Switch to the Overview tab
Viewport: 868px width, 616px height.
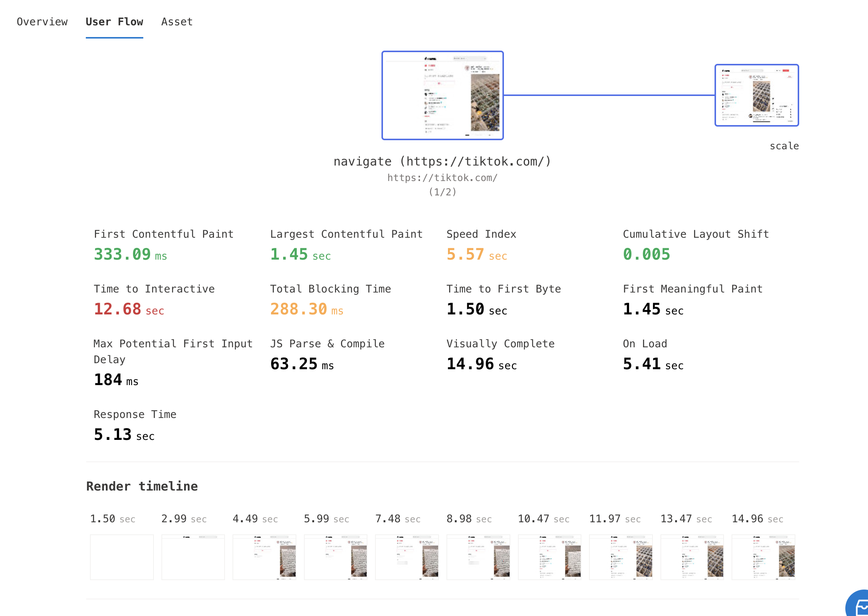click(x=42, y=22)
